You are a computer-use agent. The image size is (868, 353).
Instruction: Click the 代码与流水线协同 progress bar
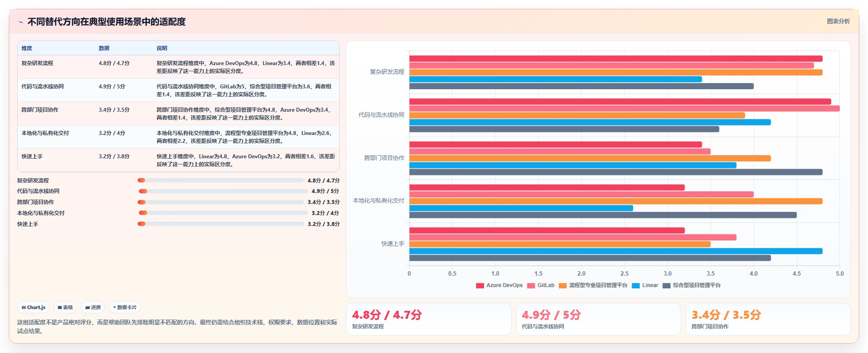point(223,191)
